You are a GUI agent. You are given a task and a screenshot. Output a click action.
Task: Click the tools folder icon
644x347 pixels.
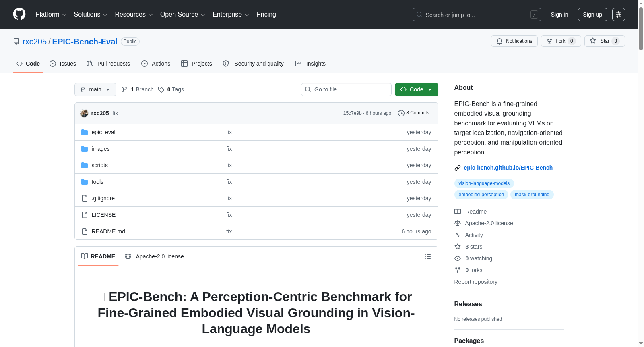pyautogui.click(x=85, y=182)
